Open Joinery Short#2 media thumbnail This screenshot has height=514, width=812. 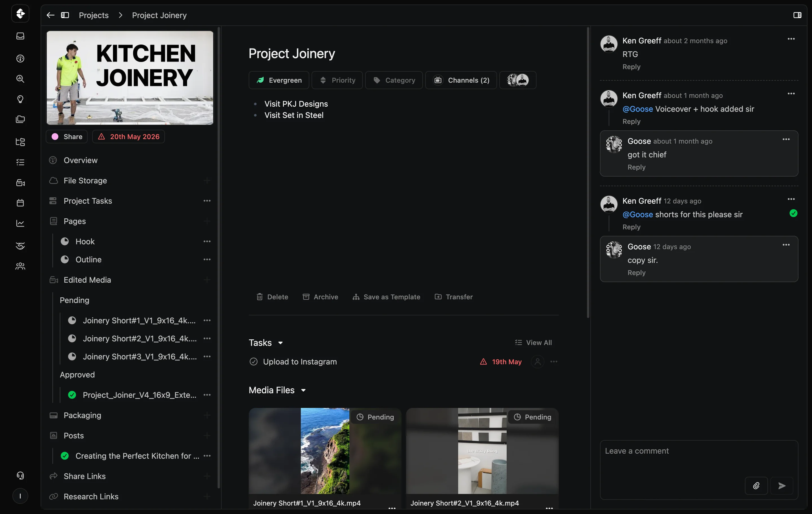point(482,451)
